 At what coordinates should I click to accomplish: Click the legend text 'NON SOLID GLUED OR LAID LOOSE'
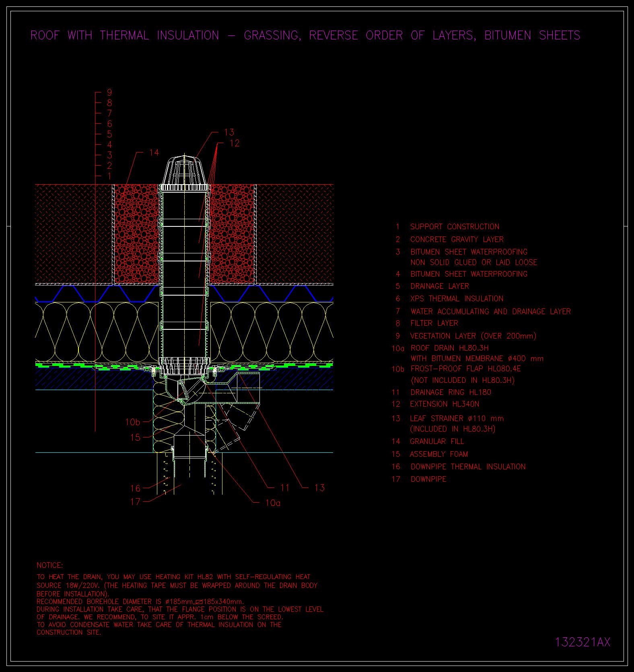473,263
